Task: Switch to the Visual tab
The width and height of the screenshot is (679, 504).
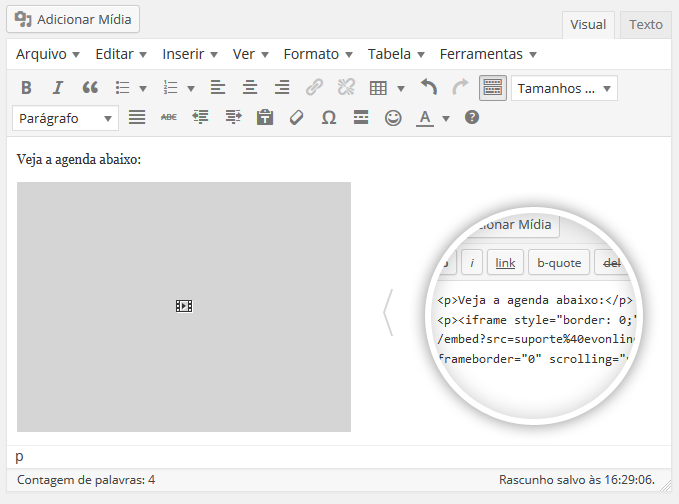Action: tap(588, 25)
